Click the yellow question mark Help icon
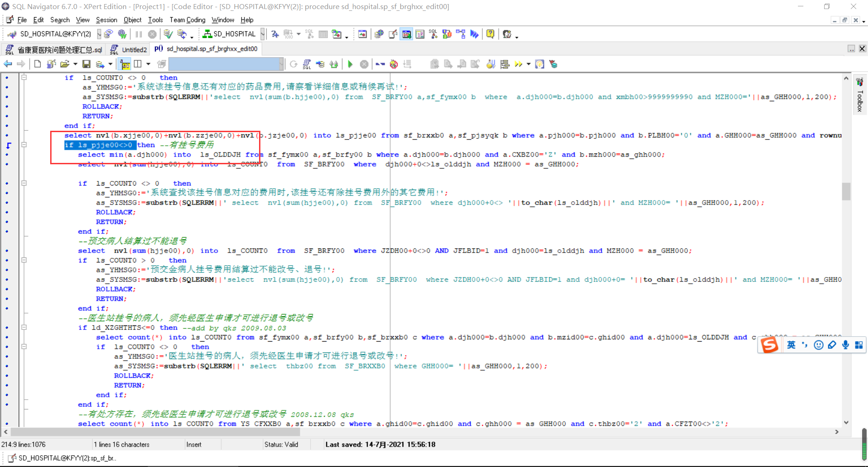868x467 pixels. tap(490, 34)
